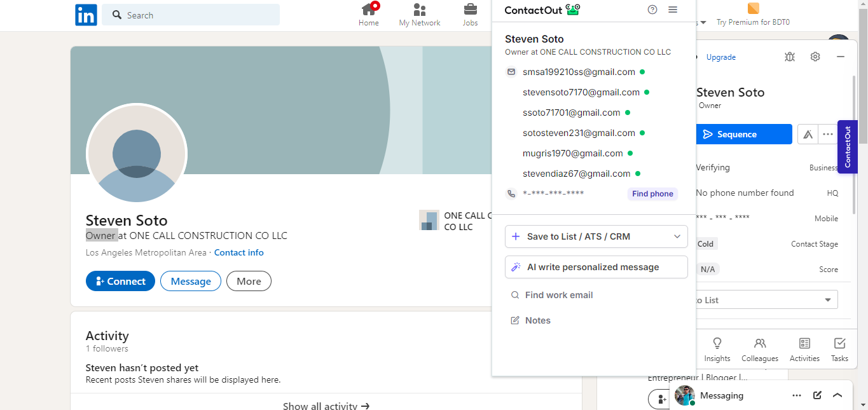The width and height of the screenshot is (868, 410).
Task: Click the Try Premium orange icon
Action: [x=754, y=8]
